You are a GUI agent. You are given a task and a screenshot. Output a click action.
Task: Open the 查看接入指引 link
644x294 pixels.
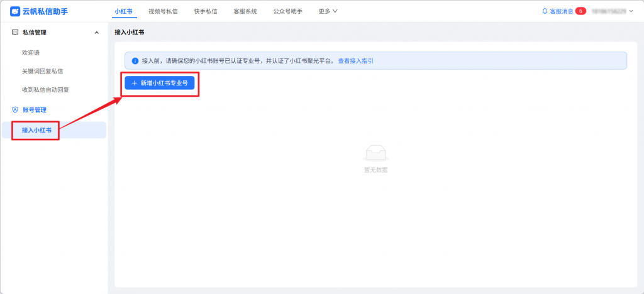pos(356,61)
